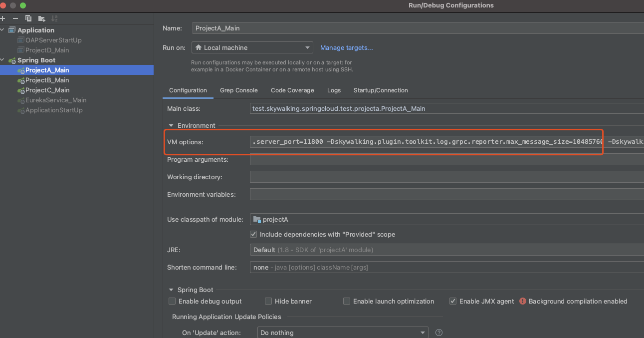Click the help icon beside 'Update' action
This screenshot has width=644, height=338.
coord(439,333)
